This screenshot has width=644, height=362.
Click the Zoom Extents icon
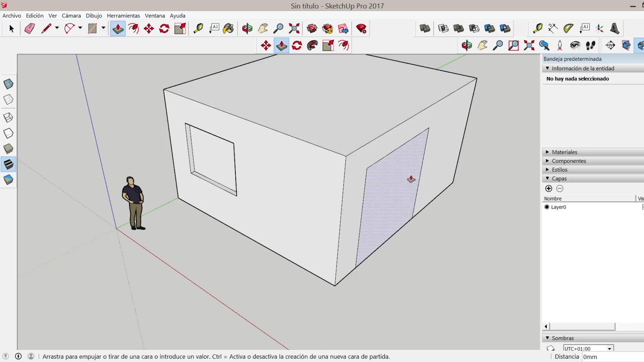(x=294, y=28)
